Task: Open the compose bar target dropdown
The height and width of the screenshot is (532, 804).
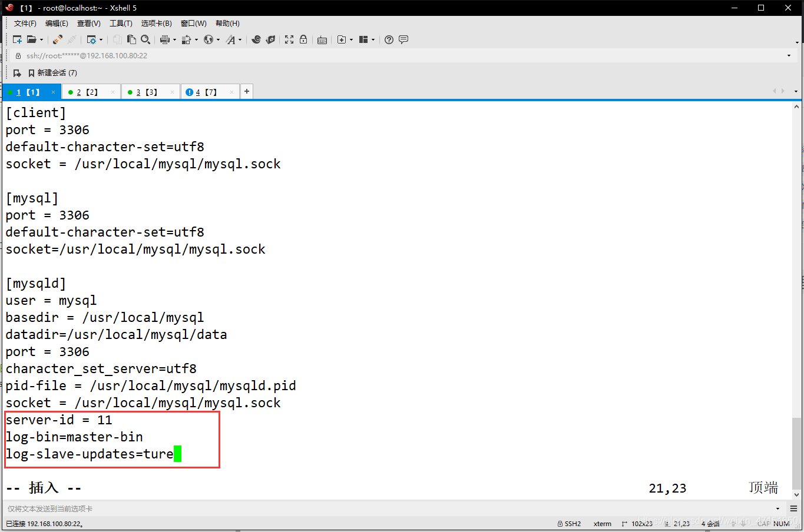Action: coord(777,508)
